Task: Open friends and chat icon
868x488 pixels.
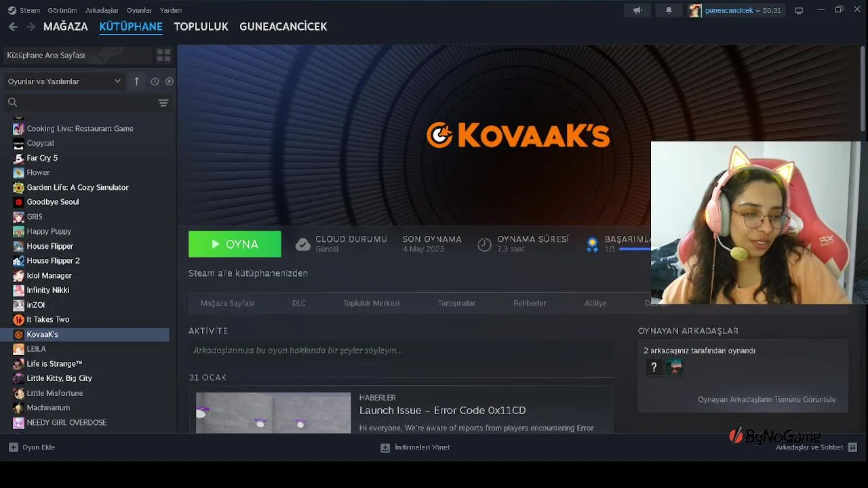Action: coord(852,447)
